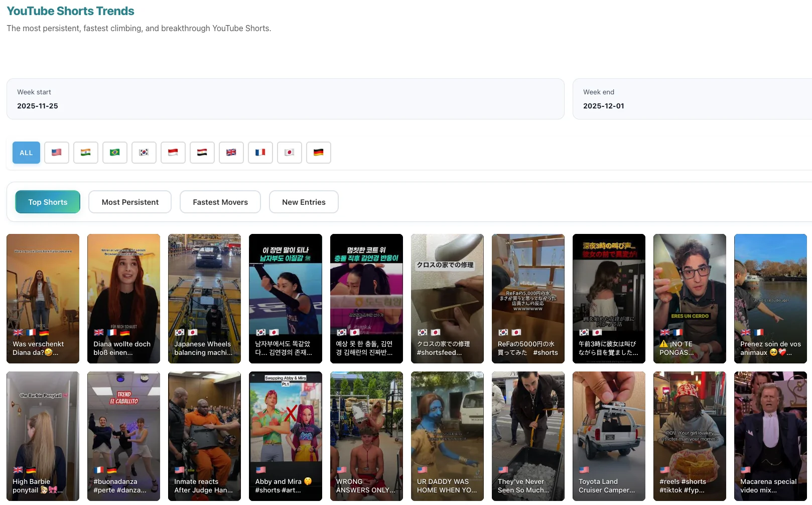Click the YouTube Shorts Trends heading
Viewport: 812px width, 505px height.
pyautogui.click(x=70, y=11)
